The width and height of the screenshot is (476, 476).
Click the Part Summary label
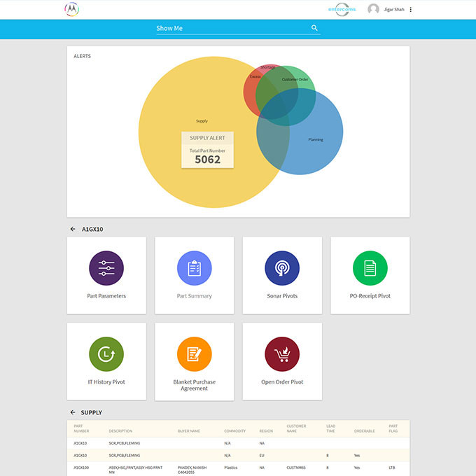click(x=195, y=296)
